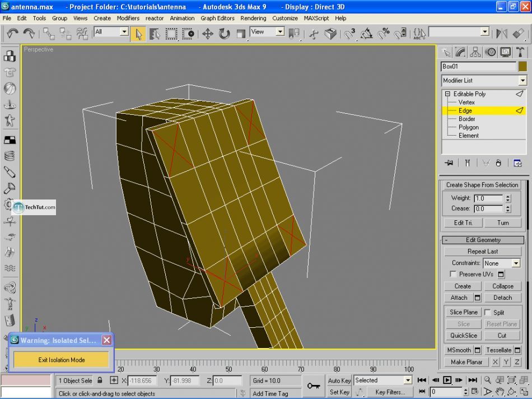Open the Rendering menu
This screenshot has height=399, width=532.
pyautogui.click(x=253, y=18)
